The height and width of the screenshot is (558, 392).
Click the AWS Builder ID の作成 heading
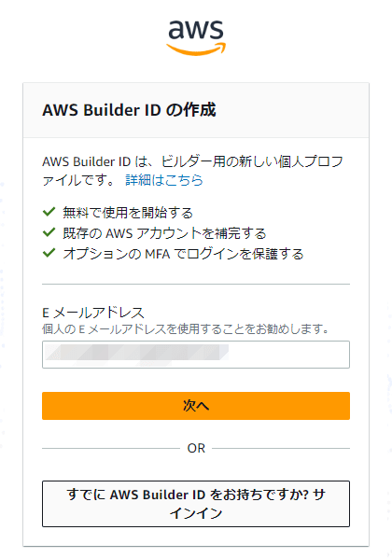coord(129,110)
